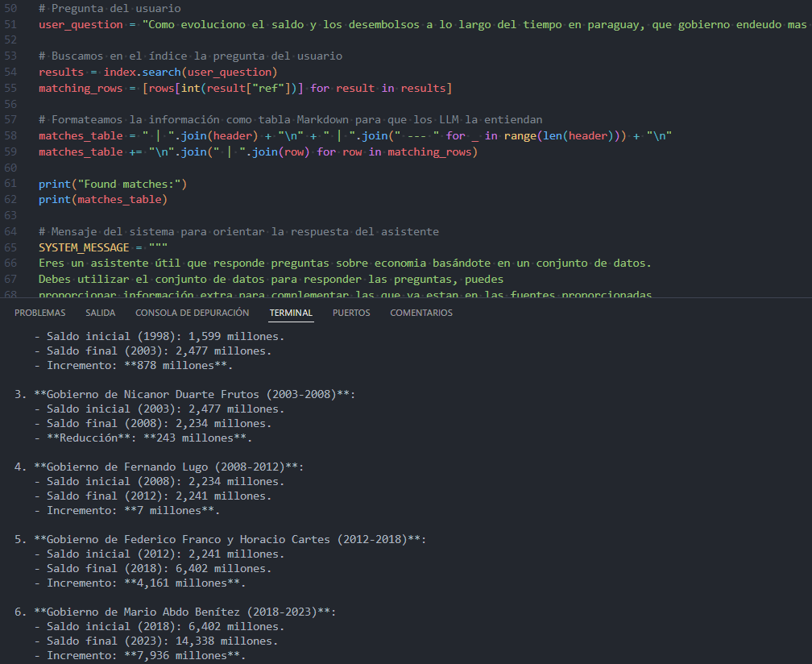Screen dimensions: 812x664
Task: Click 'Saldo inicial (2003): 2,477' line
Action: [159, 409]
